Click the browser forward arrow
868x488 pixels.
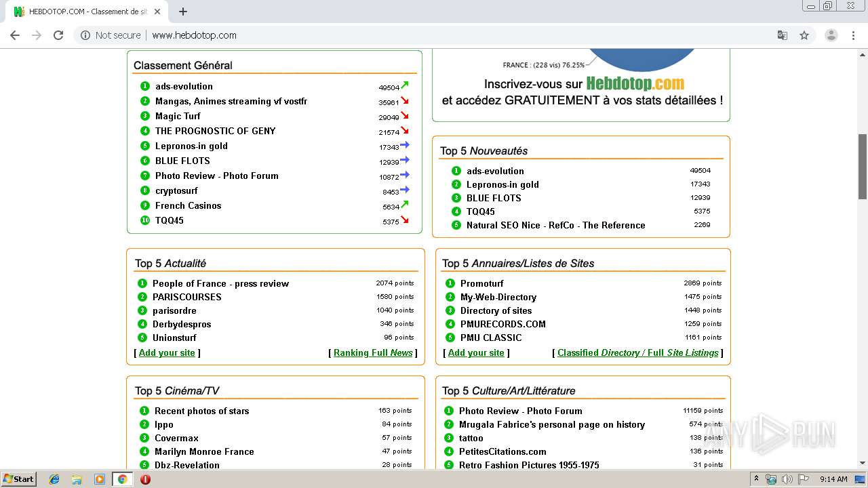click(x=37, y=35)
